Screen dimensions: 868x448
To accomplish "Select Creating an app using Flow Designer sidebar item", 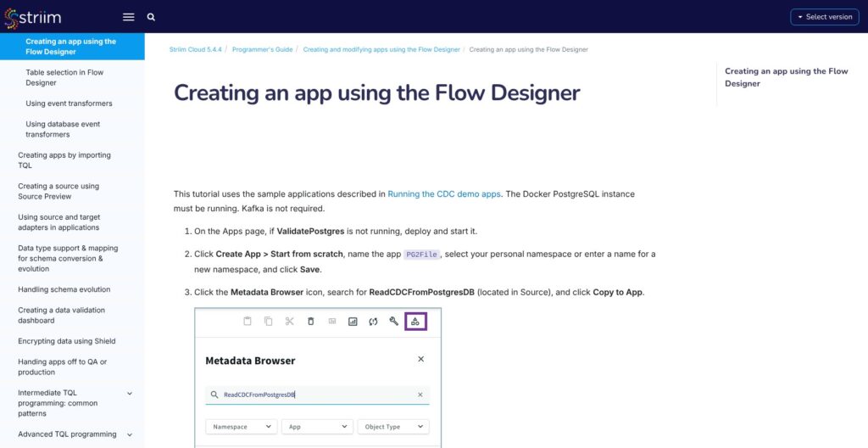I will (x=72, y=47).
